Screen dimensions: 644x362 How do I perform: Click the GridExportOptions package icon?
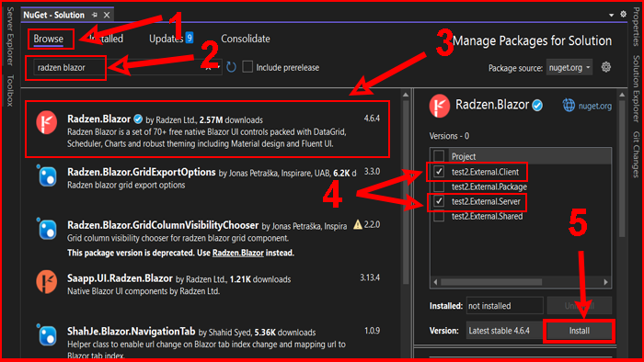pos(47,176)
